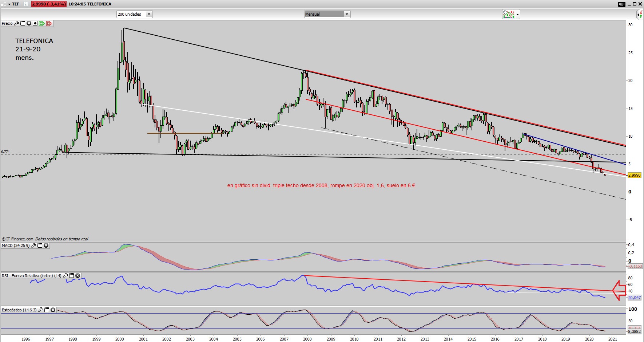Click RSI - Fuerza Relativa label
Image resolution: width=644 pixels, height=342 pixels.
point(32,276)
